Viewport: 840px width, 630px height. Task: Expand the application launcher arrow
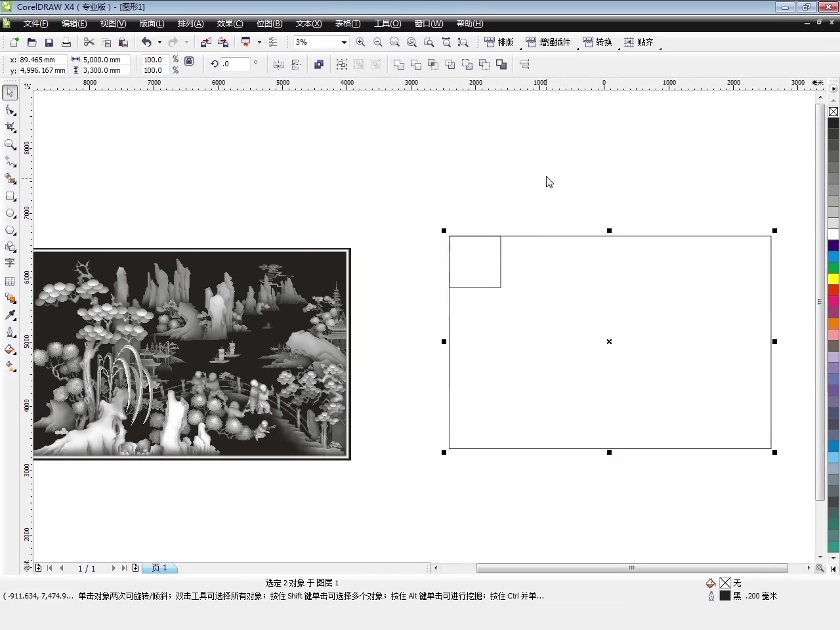point(259,42)
